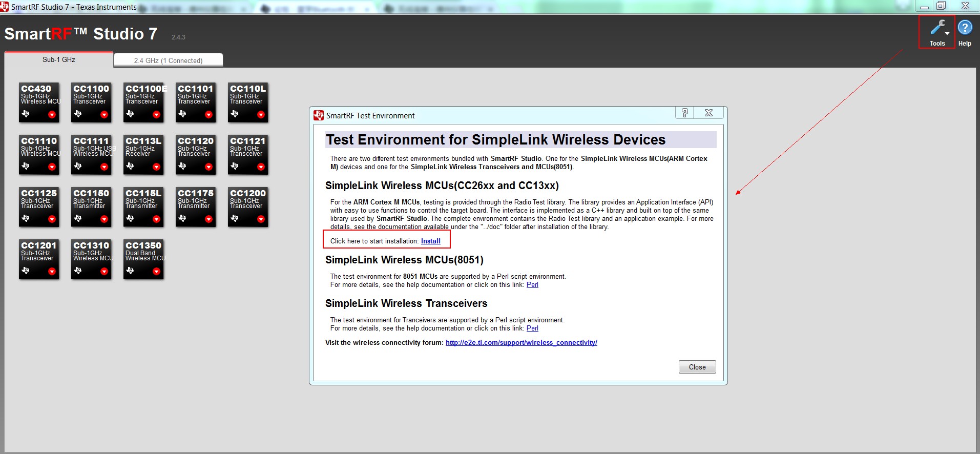Open the Perl link under SimpleLink Wireless Transceivers
This screenshot has height=454, width=980.
coord(532,328)
